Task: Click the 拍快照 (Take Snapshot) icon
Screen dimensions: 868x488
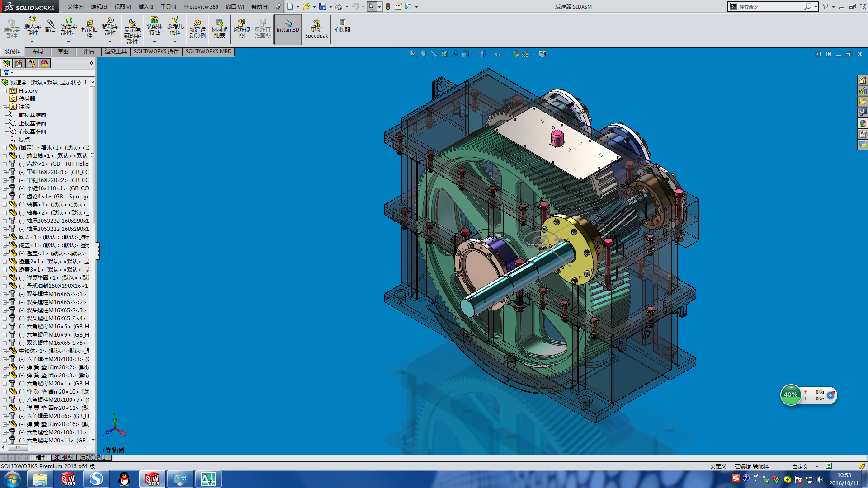Action: coord(342,26)
